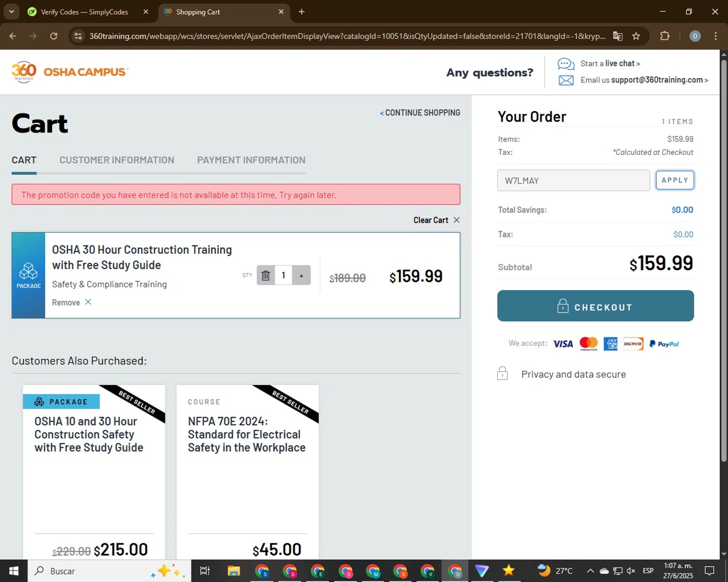Click the X icon beside Clear Cart
Screen dimensions: 728x582
(456, 220)
